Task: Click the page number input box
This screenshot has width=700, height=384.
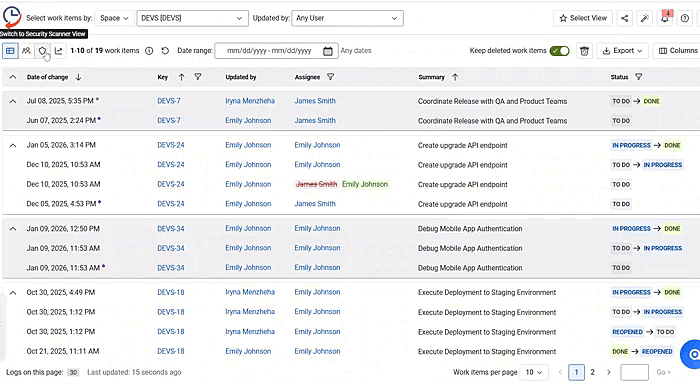Action: point(634,372)
